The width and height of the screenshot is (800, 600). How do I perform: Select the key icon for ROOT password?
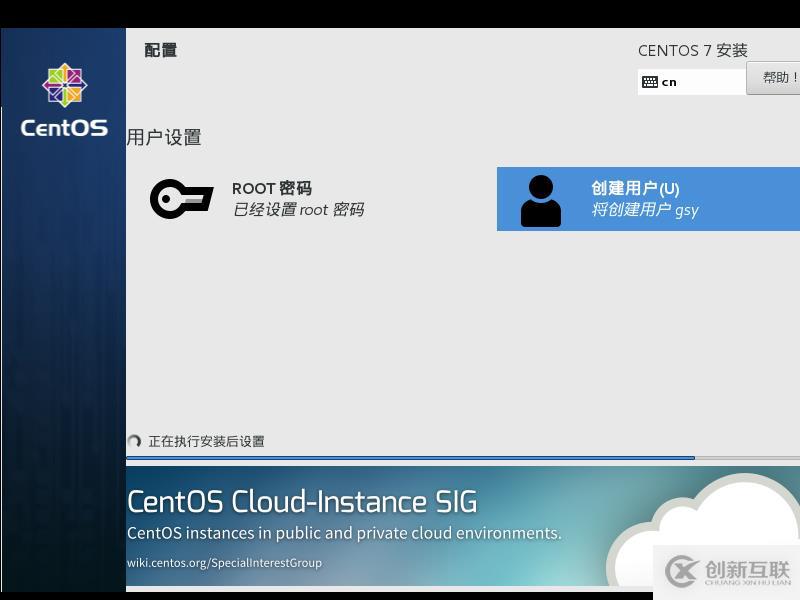[x=180, y=199]
